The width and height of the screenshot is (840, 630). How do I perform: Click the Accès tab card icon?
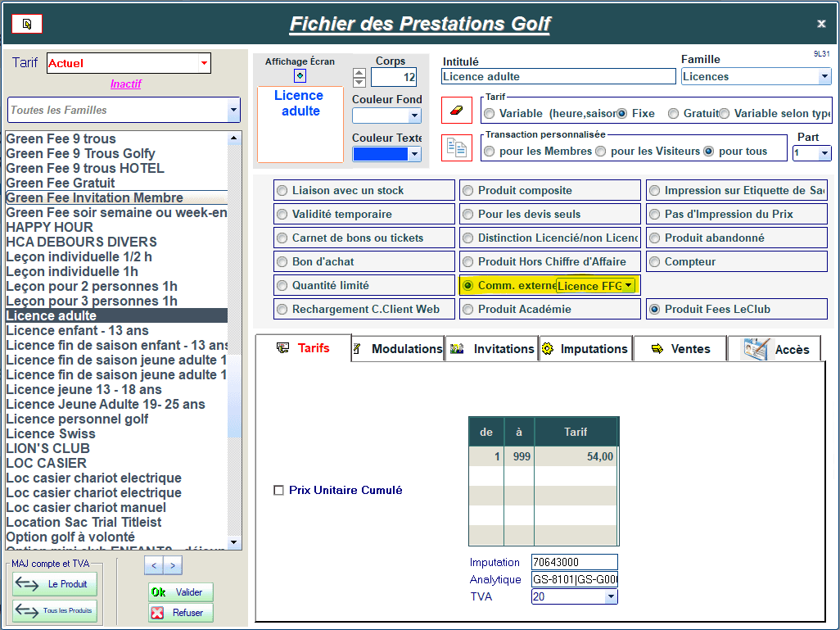coord(756,349)
